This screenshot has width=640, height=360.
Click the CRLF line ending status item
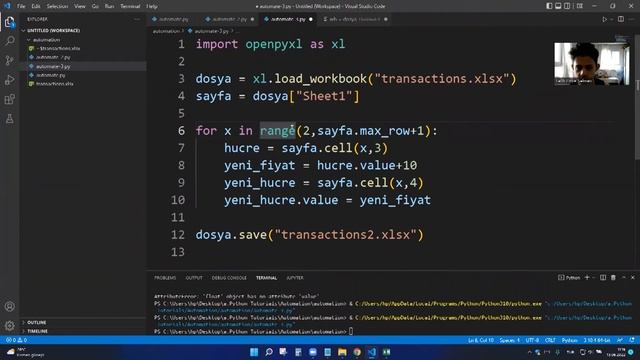550,340
